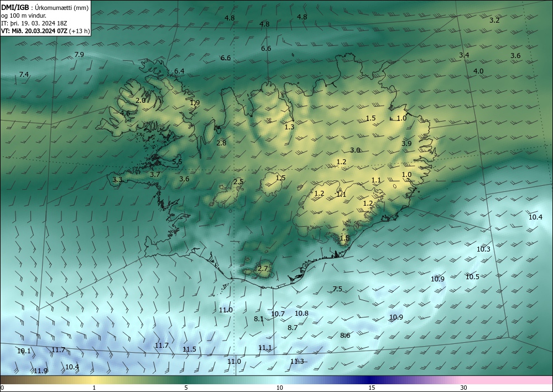This screenshot has width=553, height=392.
Task: Click the map value "5.5"
Action: tap(177, 162)
